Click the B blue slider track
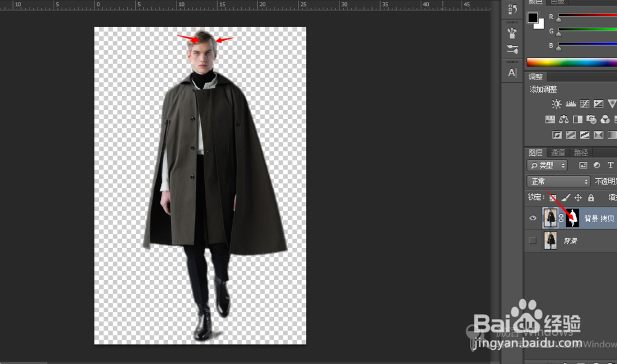This screenshot has height=364, width=617. coord(587,44)
